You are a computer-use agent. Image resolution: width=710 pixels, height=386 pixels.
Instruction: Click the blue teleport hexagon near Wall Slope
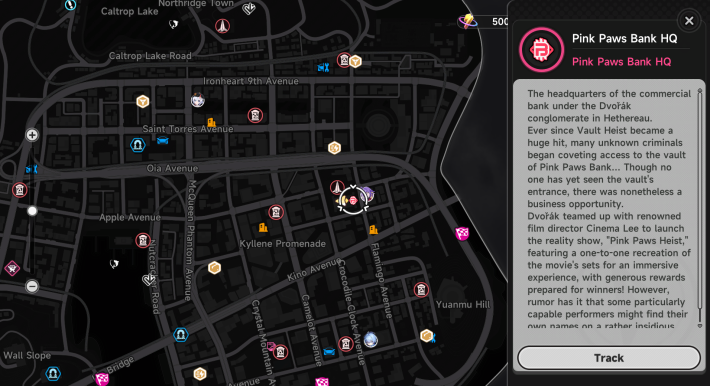click(53, 373)
